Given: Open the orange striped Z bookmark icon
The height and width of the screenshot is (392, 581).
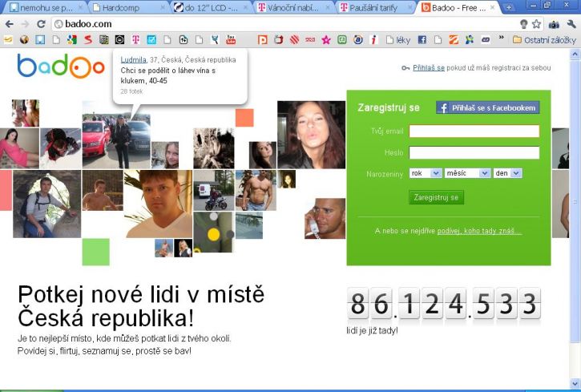Looking at the screenshot, I should coord(454,39).
